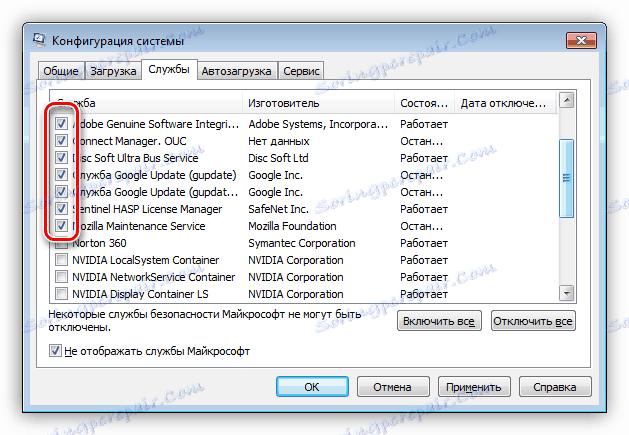
Task: Toggle Mozilla Maintenance Service checkbox
Action: pyautogui.click(x=61, y=226)
